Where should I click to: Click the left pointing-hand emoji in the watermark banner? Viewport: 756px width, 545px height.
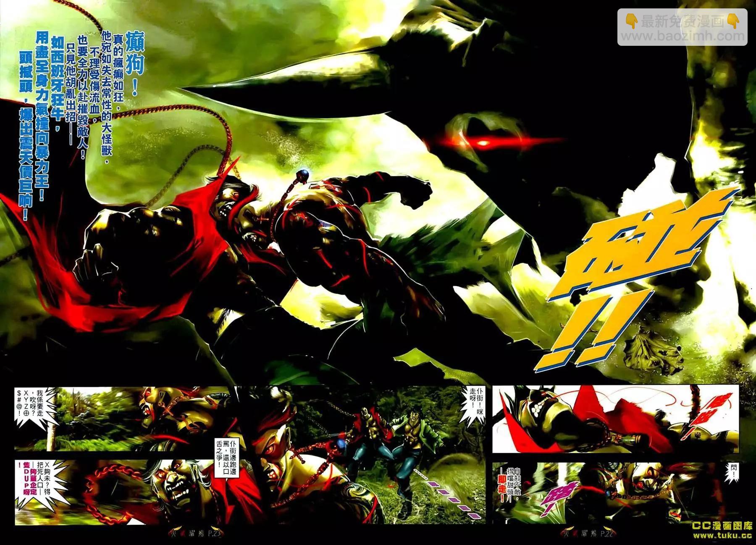(631, 21)
